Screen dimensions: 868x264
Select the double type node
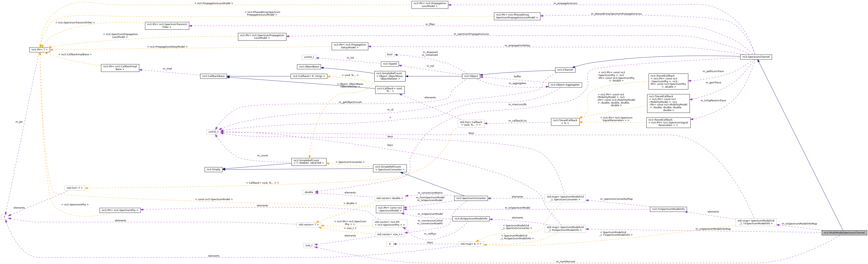coord(309,192)
